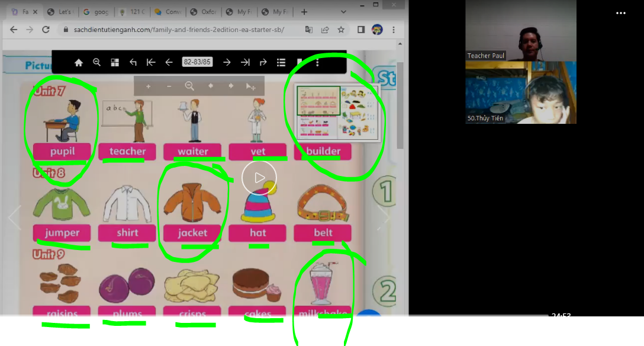
Task: Click the 'shirt' word label
Action: [x=127, y=233]
